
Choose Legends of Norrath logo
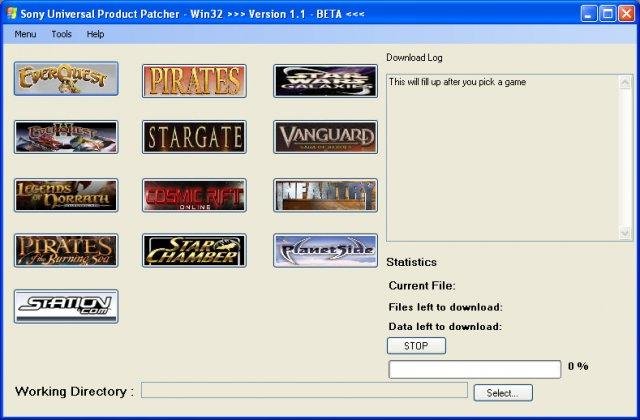pyautogui.click(x=66, y=195)
